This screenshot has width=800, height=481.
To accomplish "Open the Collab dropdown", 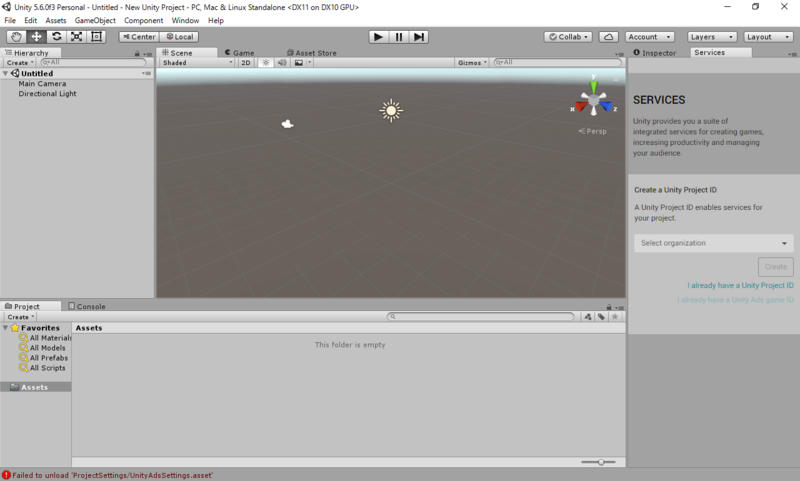I will (568, 37).
